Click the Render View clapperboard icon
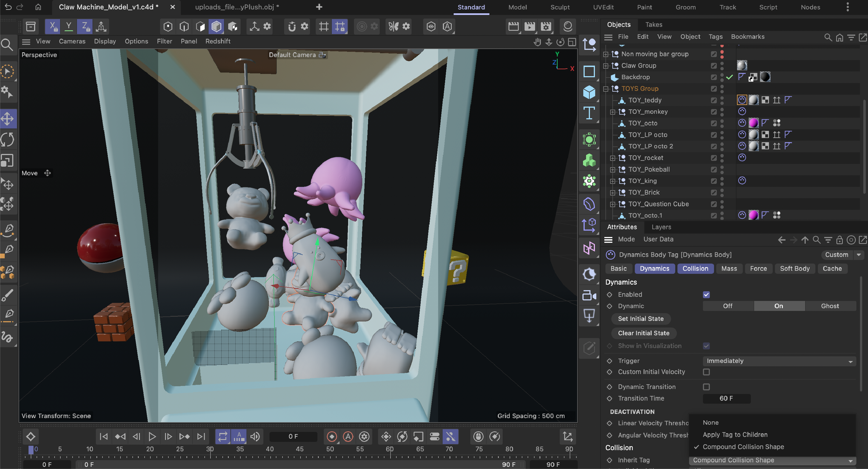Image resolution: width=868 pixels, height=469 pixels. click(513, 26)
